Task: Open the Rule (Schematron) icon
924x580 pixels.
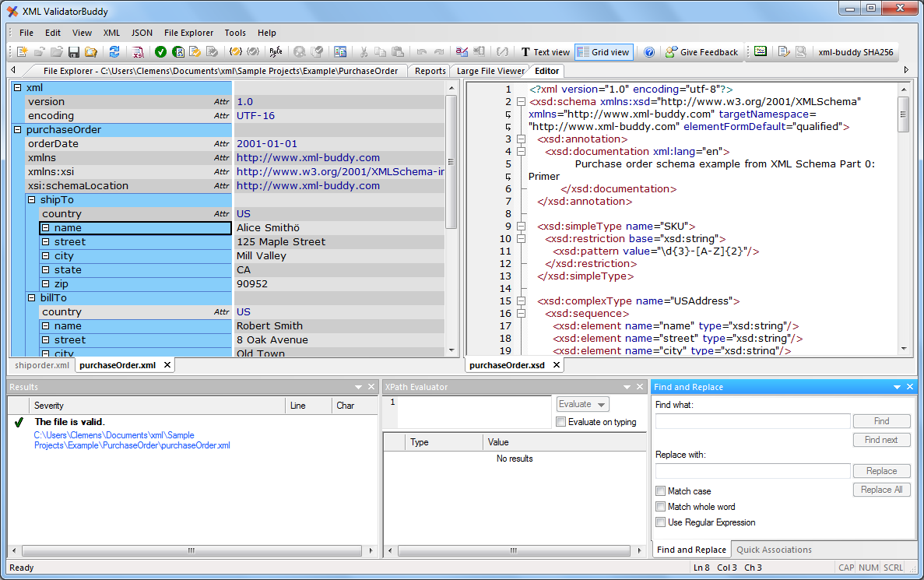Action: tap(276, 52)
